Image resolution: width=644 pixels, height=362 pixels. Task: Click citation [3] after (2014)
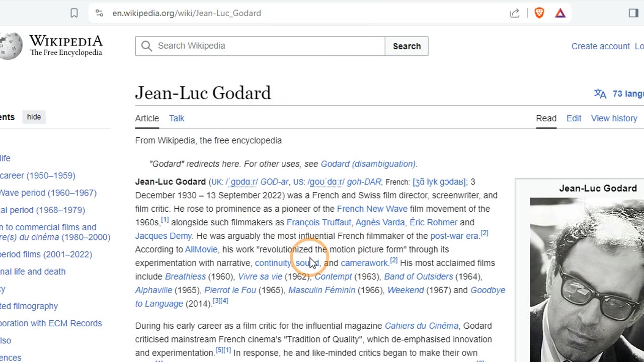(x=216, y=301)
